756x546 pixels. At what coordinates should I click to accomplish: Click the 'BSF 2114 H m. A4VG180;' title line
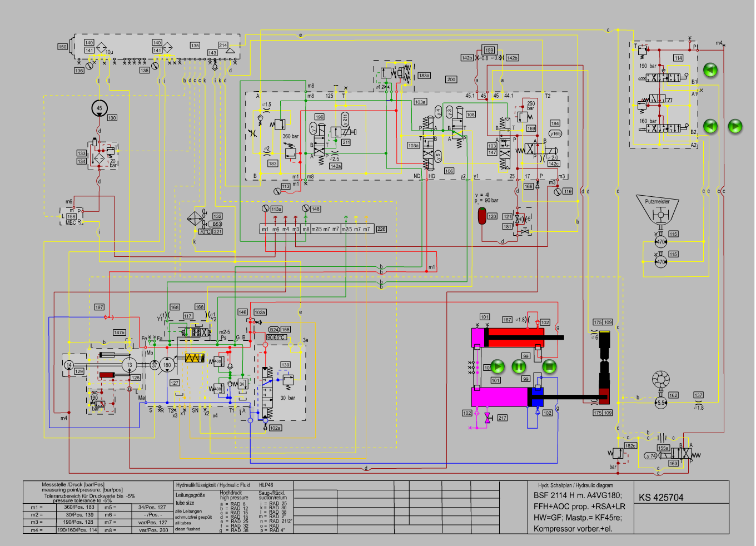pos(577,495)
